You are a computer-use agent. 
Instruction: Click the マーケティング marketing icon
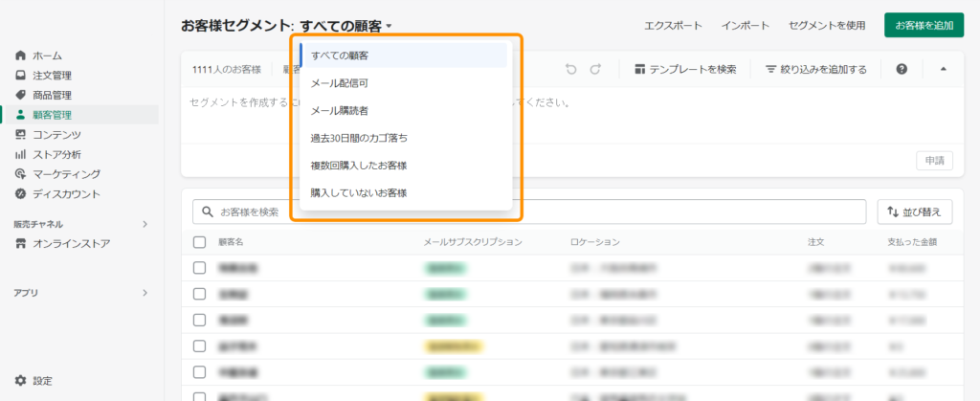[20, 174]
